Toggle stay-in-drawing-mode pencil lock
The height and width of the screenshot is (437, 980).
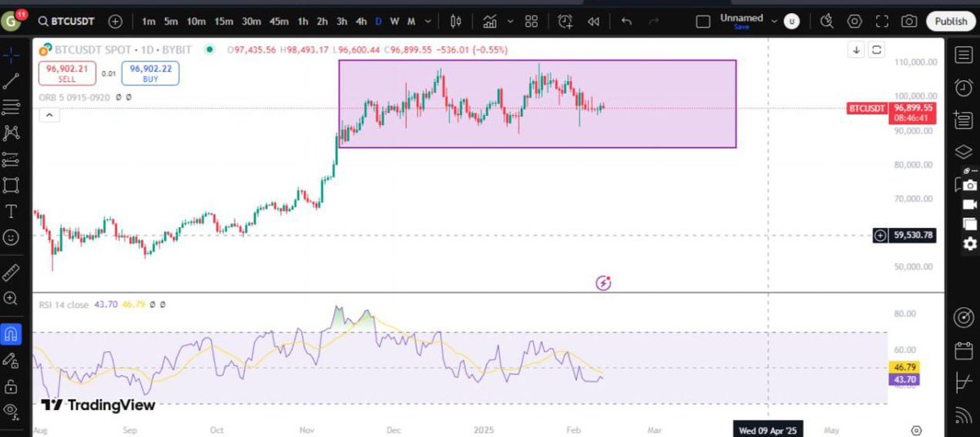pos(11,359)
